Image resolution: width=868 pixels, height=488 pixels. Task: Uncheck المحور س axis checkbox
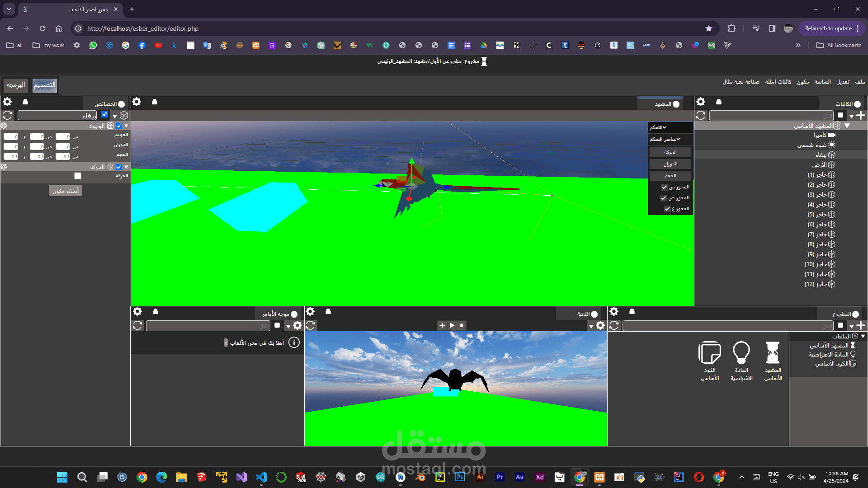point(664,187)
